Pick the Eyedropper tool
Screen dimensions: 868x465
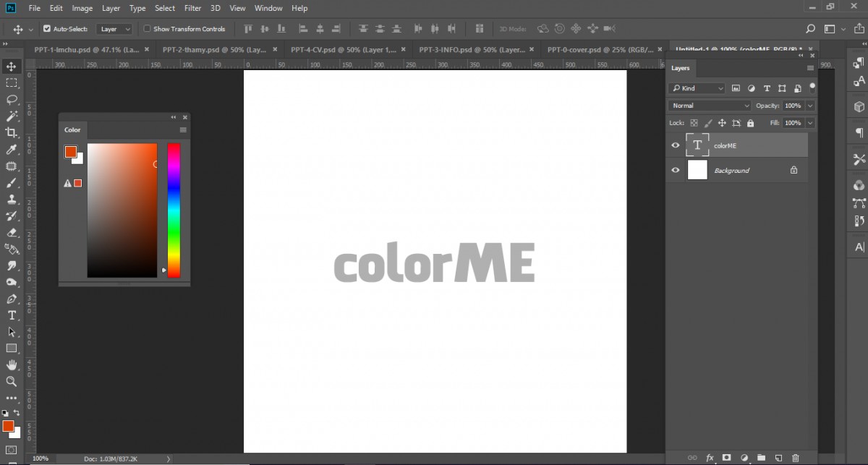[10, 149]
